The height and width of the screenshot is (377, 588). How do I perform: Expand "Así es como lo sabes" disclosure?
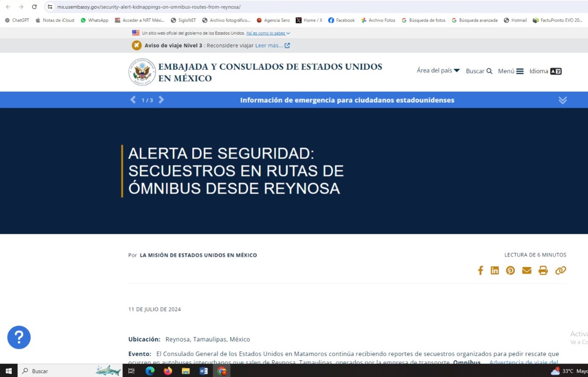[268, 33]
